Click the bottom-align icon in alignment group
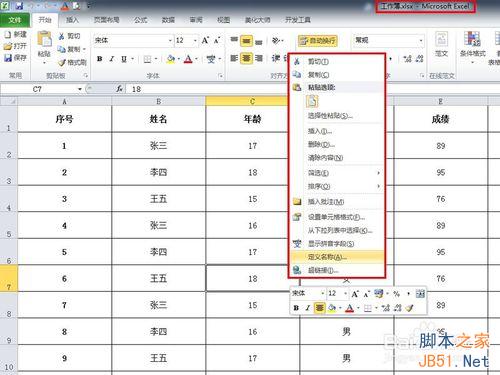Viewport: 500px width, 375px height. (x=259, y=41)
